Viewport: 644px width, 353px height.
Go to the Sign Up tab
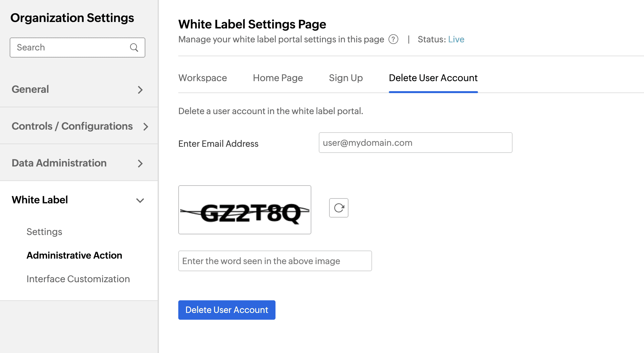coord(346,78)
